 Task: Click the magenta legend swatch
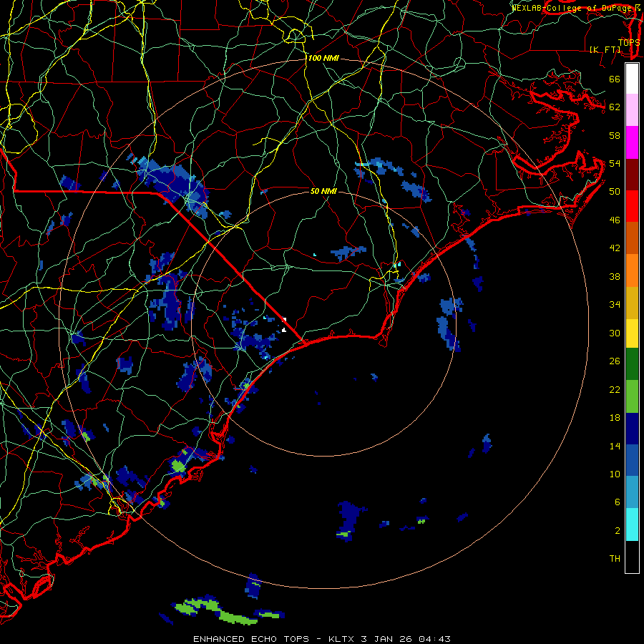coord(632,142)
